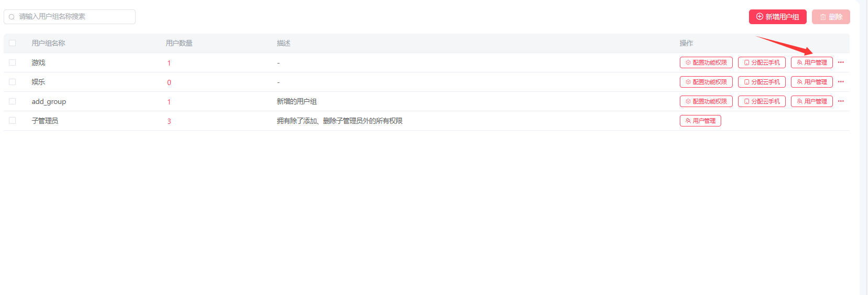Expand more options for add_group row
868x295 pixels.
tap(841, 101)
